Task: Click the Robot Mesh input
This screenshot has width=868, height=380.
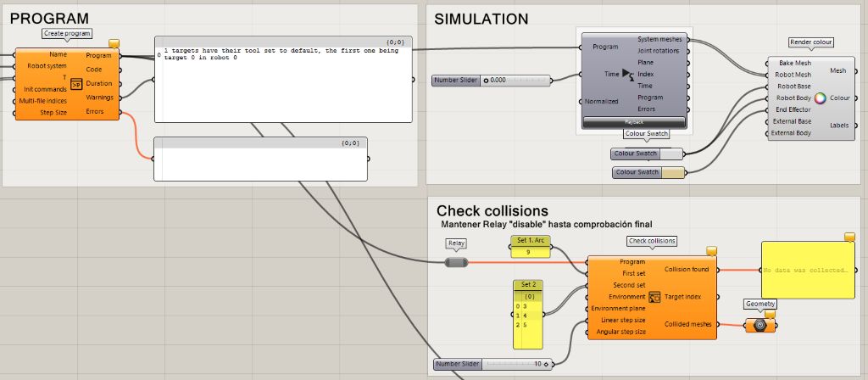Action: tap(793, 75)
